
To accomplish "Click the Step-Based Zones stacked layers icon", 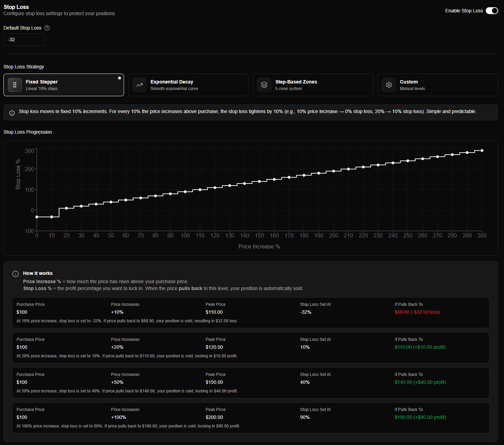I will (264, 85).
